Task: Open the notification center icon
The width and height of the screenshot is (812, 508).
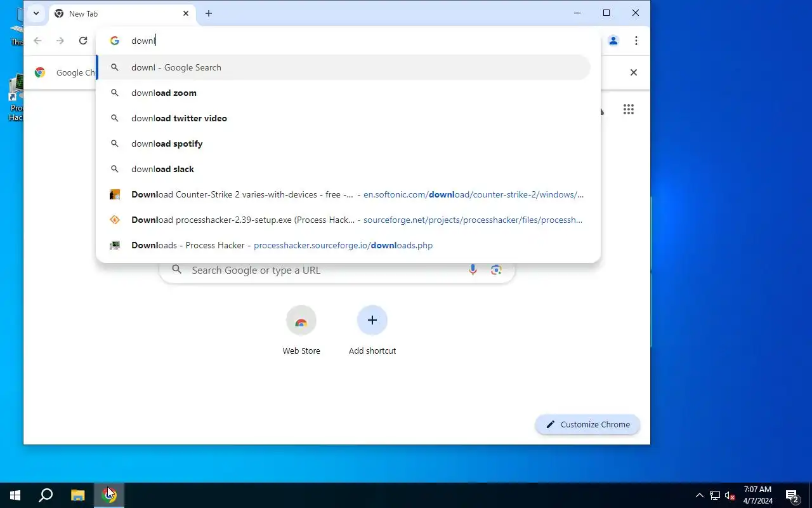Action: click(x=792, y=495)
